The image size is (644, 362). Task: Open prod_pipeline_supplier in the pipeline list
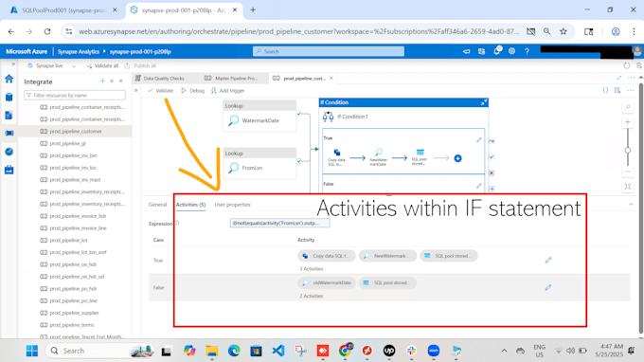74,313
